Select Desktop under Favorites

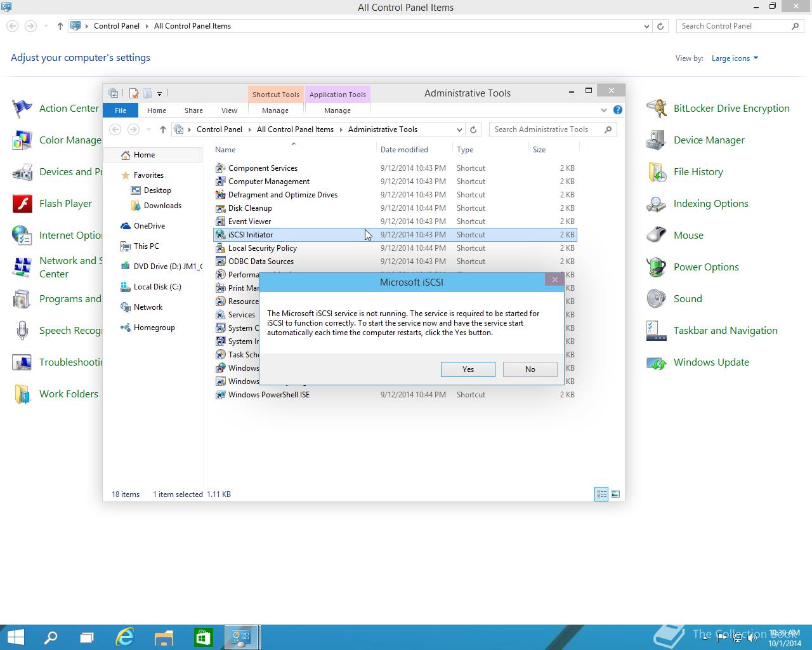click(157, 190)
